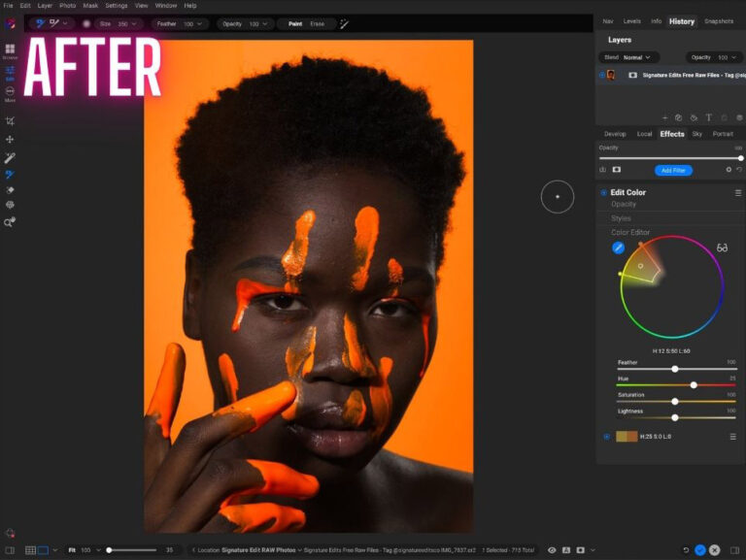Expand the view mode chevron in bottom bar

(x=54, y=550)
